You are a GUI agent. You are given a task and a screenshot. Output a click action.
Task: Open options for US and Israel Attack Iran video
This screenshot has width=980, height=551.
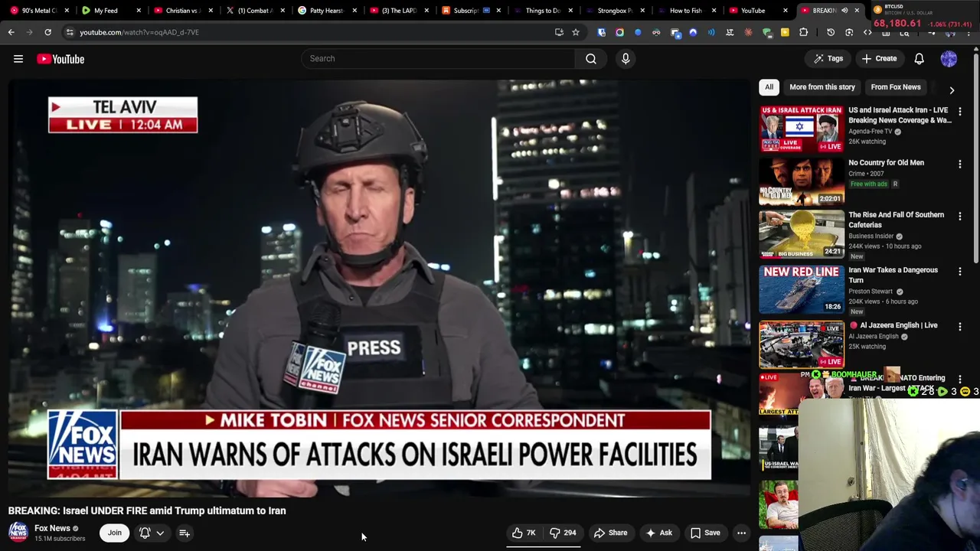click(959, 112)
